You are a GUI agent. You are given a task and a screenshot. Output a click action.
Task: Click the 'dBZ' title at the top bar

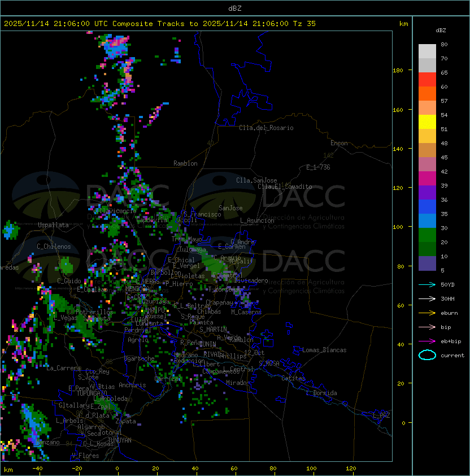point(235,8)
